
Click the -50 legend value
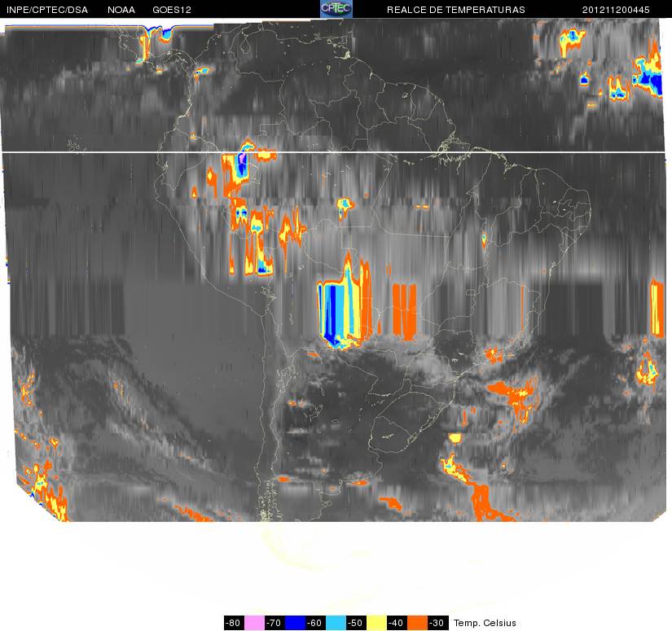tap(356, 623)
